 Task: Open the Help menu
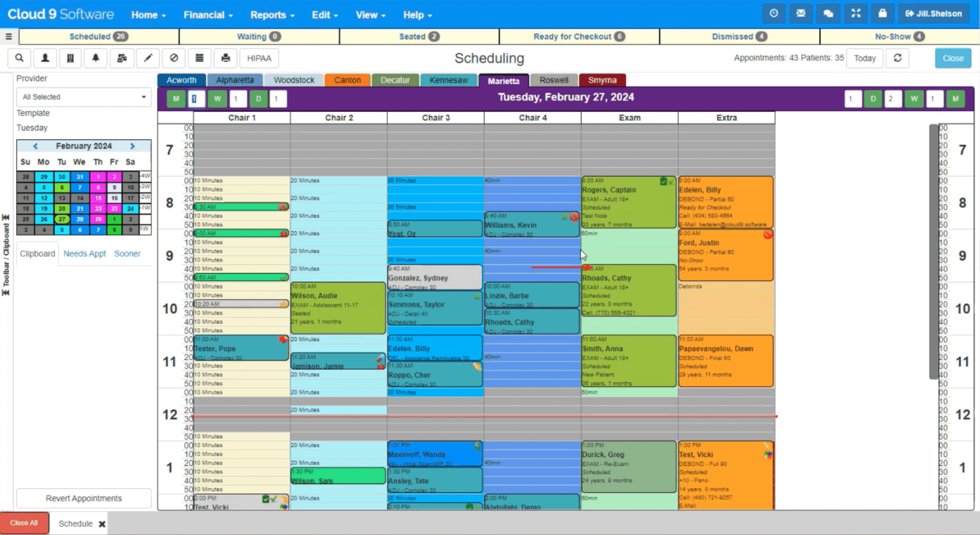point(417,15)
